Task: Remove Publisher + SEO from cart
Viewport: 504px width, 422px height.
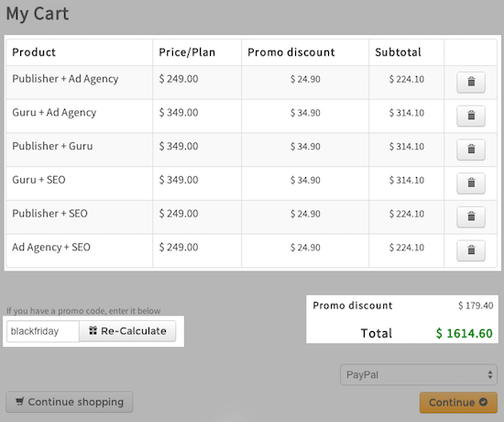Action: click(x=471, y=217)
